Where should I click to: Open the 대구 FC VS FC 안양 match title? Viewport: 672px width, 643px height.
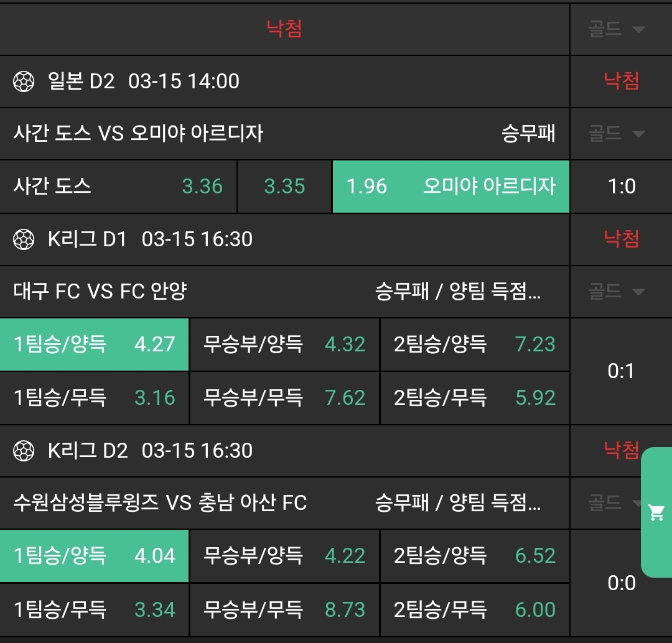(100, 292)
